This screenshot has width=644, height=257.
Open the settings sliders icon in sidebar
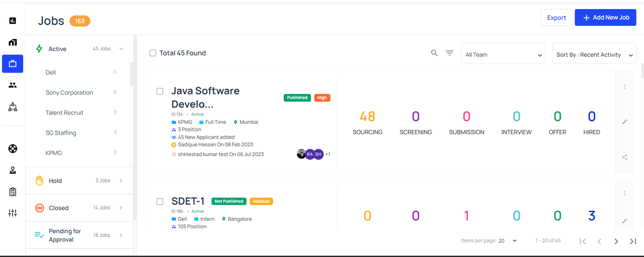pos(13,213)
